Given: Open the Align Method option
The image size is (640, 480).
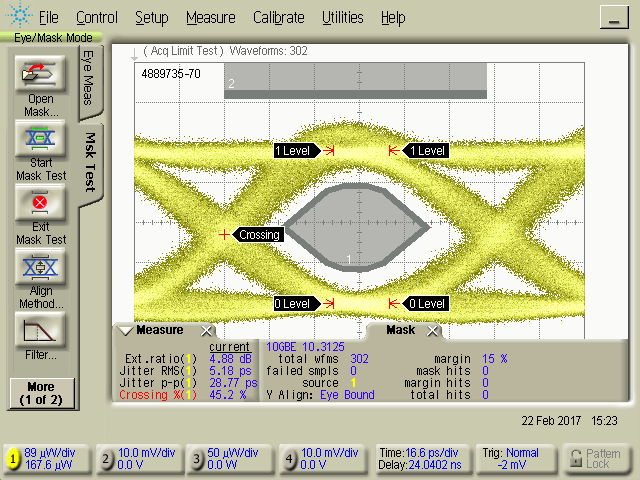Looking at the screenshot, I should click(x=40, y=268).
